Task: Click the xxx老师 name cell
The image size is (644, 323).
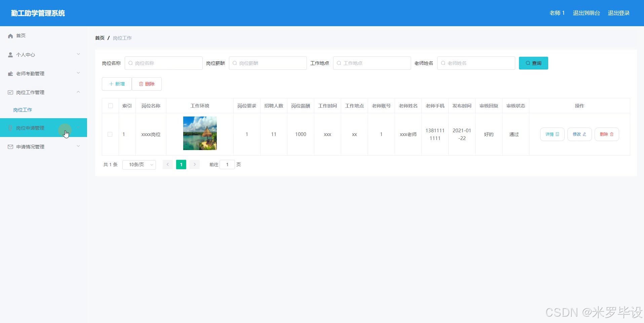Action: pyautogui.click(x=408, y=134)
